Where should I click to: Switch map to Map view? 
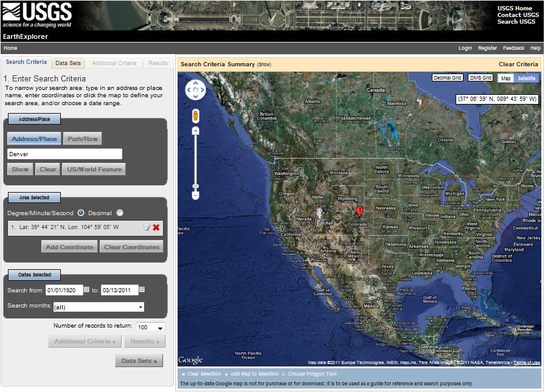coord(505,78)
